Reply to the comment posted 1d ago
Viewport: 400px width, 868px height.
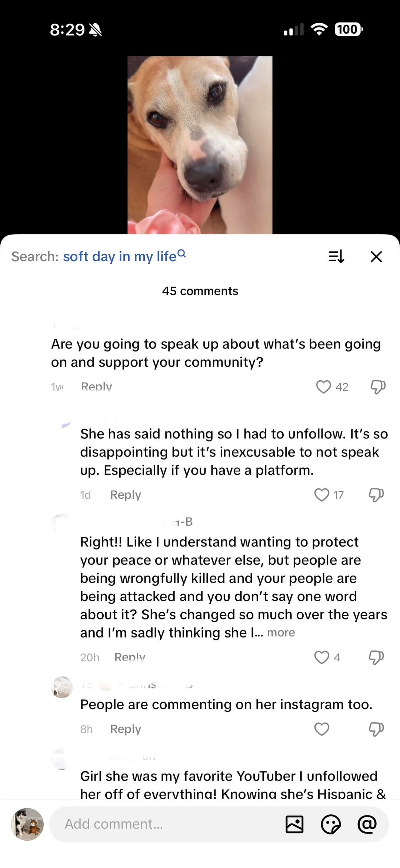pos(126,495)
